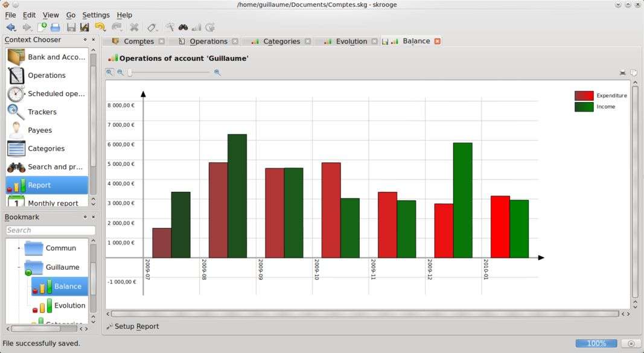Close the Balance tab
This screenshot has width=644, height=353.
point(438,41)
